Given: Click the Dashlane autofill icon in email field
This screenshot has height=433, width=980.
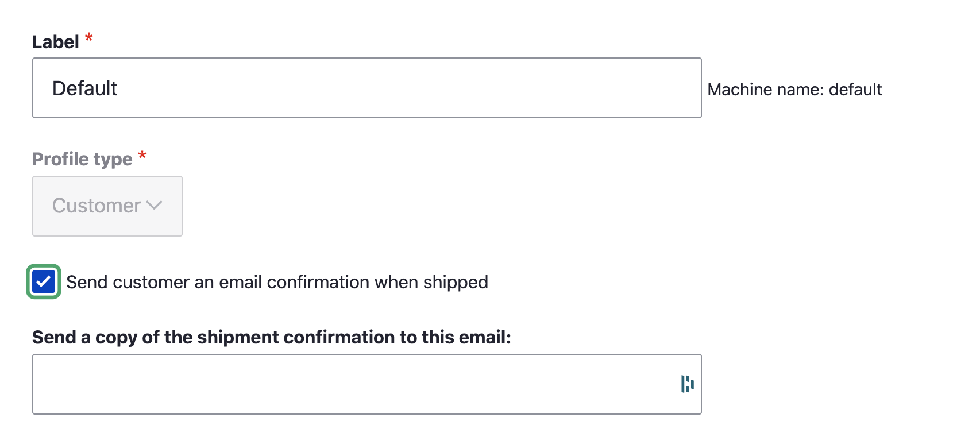Looking at the screenshot, I should tap(687, 384).
